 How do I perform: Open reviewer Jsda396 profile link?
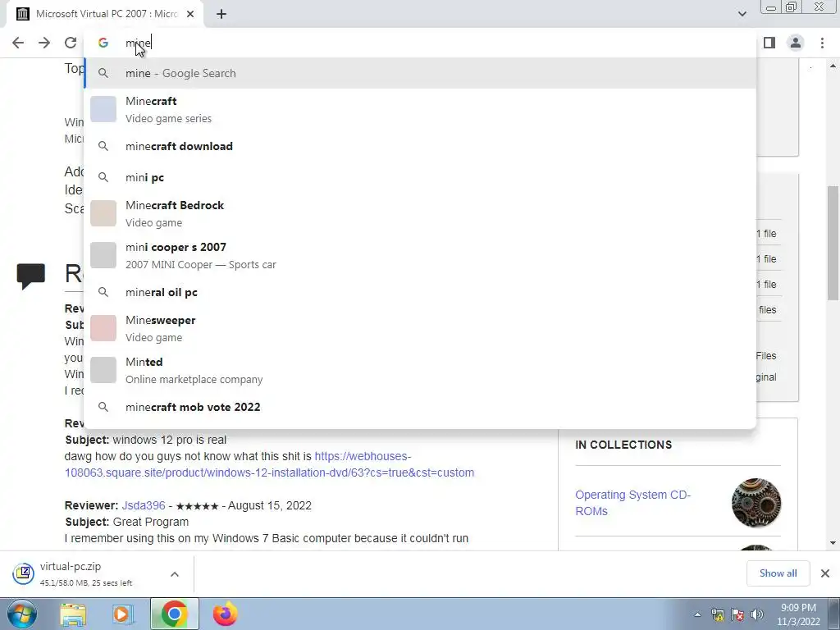click(x=144, y=505)
